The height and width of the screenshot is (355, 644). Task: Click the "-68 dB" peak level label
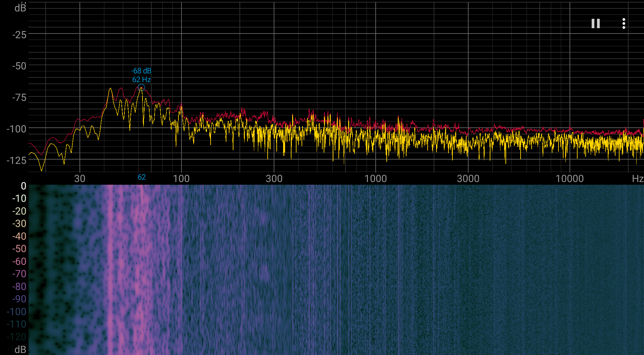[x=141, y=71]
